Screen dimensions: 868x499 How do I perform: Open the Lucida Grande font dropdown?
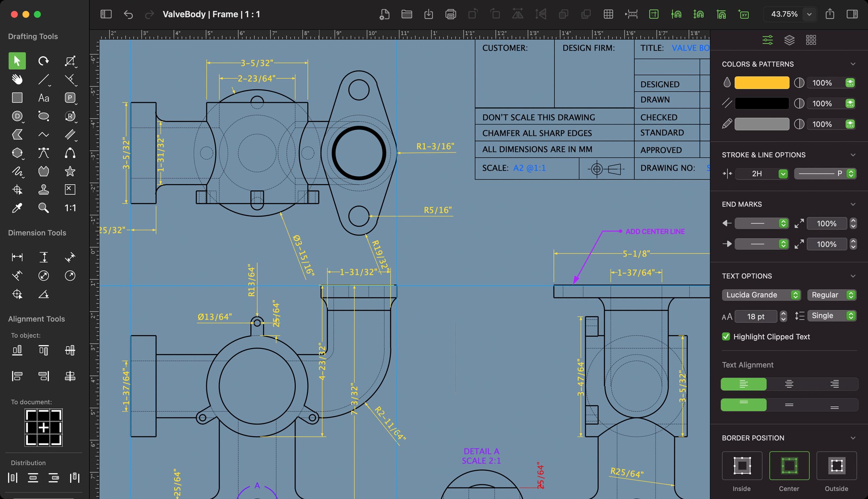click(761, 295)
